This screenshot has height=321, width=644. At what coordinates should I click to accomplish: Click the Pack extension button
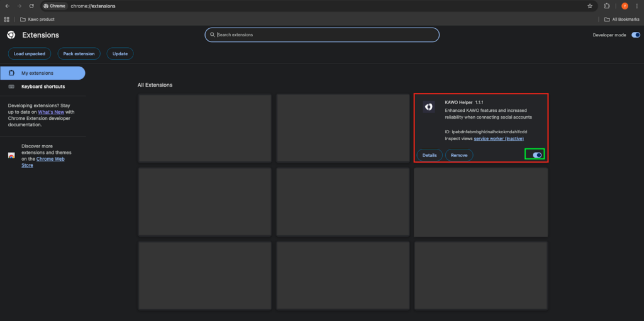[x=79, y=54]
